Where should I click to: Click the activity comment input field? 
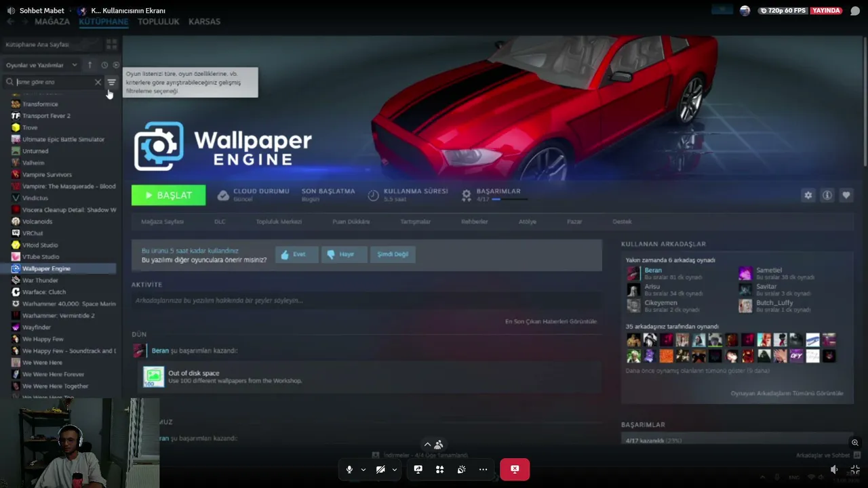pyautogui.click(x=366, y=300)
